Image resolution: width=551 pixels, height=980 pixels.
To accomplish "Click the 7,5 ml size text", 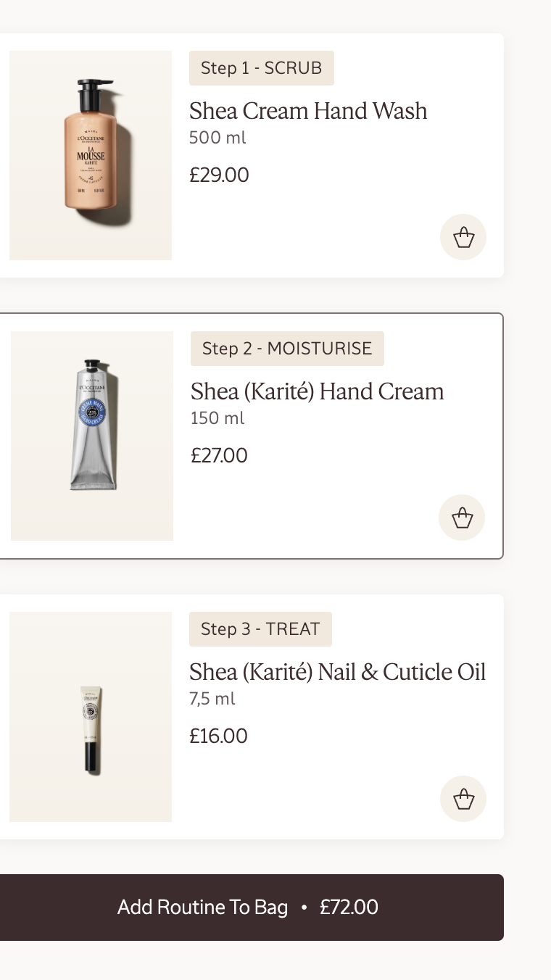I will coord(212,699).
